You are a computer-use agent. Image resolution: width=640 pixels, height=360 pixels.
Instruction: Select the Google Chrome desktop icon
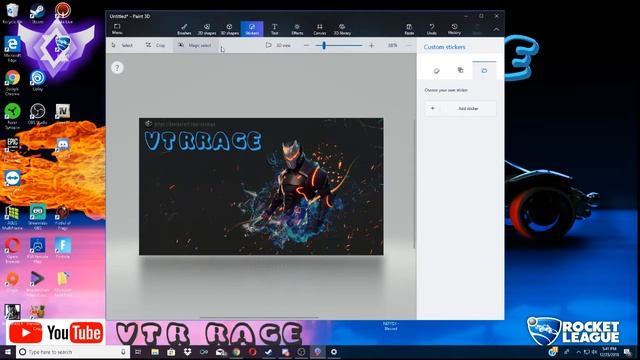(12, 82)
